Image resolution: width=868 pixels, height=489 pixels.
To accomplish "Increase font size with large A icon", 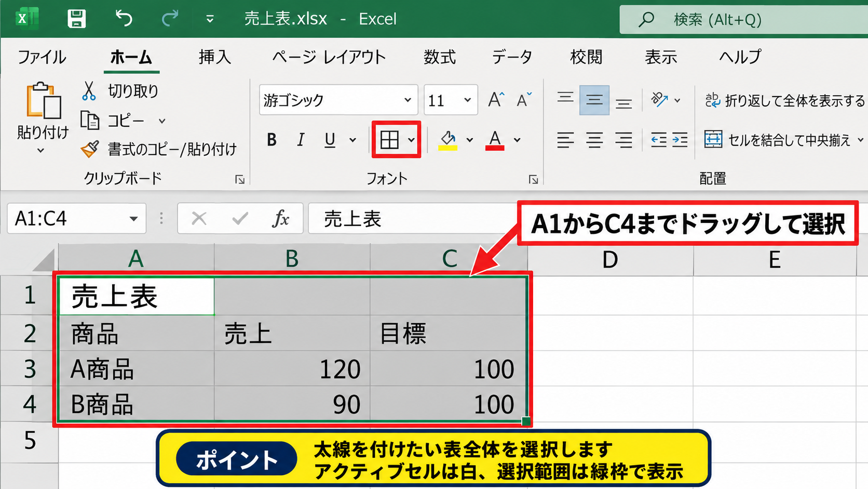I will coord(496,99).
